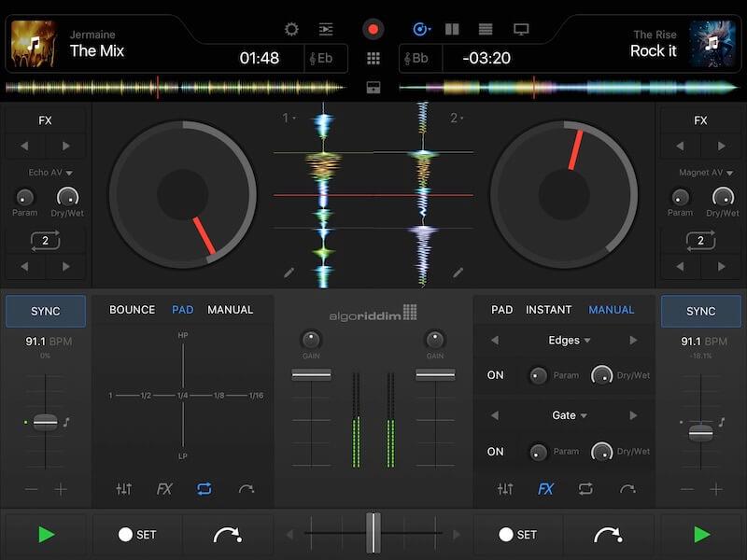Switch to the BOUNCE tab on left deck
This screenshot has height=560, width=747.
[131, 309]
